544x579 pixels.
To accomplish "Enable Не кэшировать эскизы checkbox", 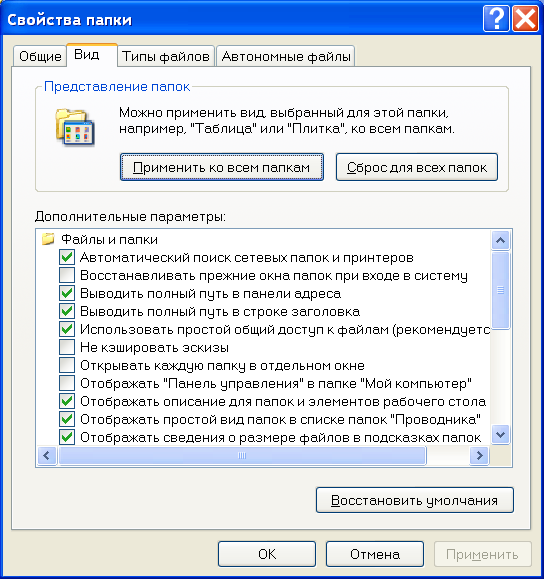I will click(x=67, y=347).
